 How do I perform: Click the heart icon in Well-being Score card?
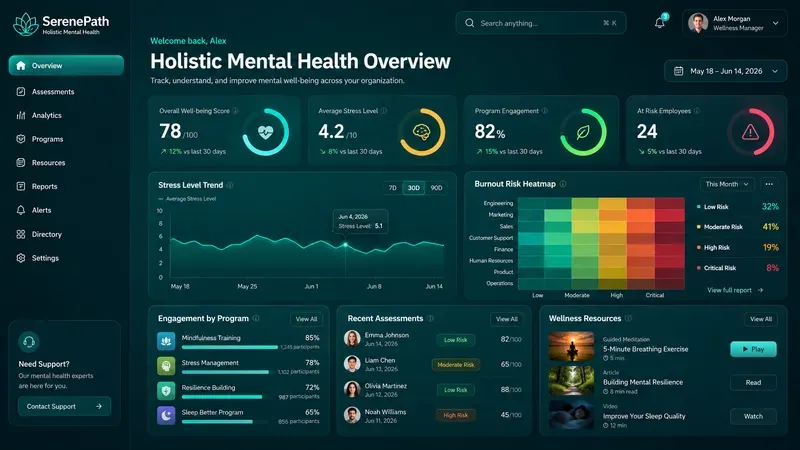(265, 132)
